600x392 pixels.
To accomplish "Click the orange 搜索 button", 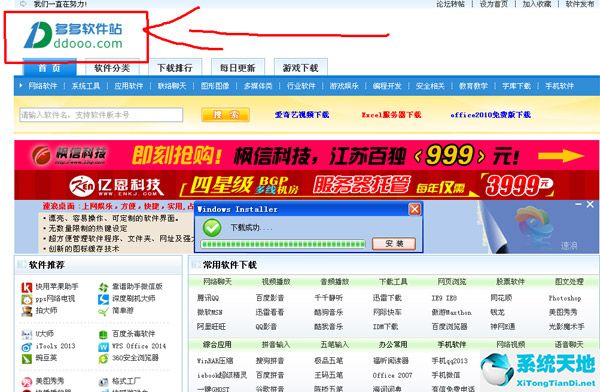I will [x=225, y=114].
